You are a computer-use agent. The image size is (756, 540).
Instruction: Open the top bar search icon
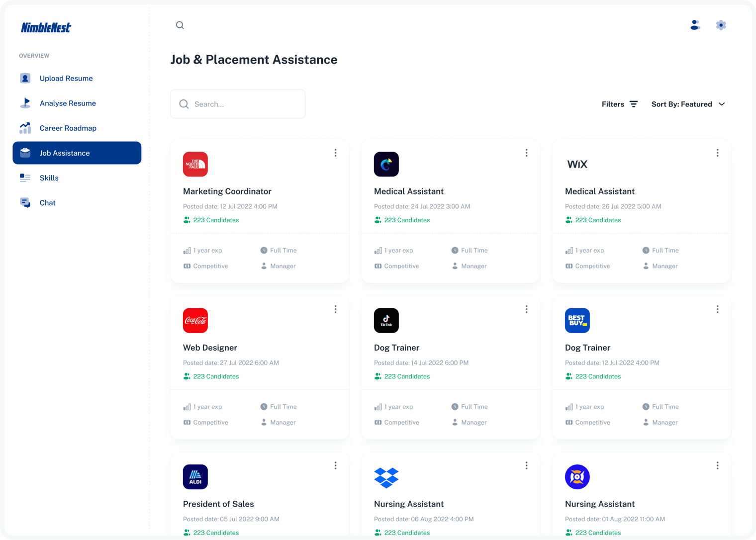180,25
